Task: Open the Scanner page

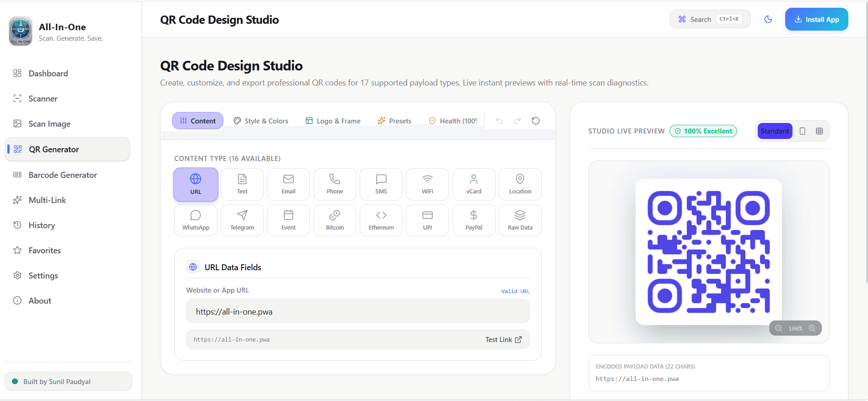Action: coord(67,99)
